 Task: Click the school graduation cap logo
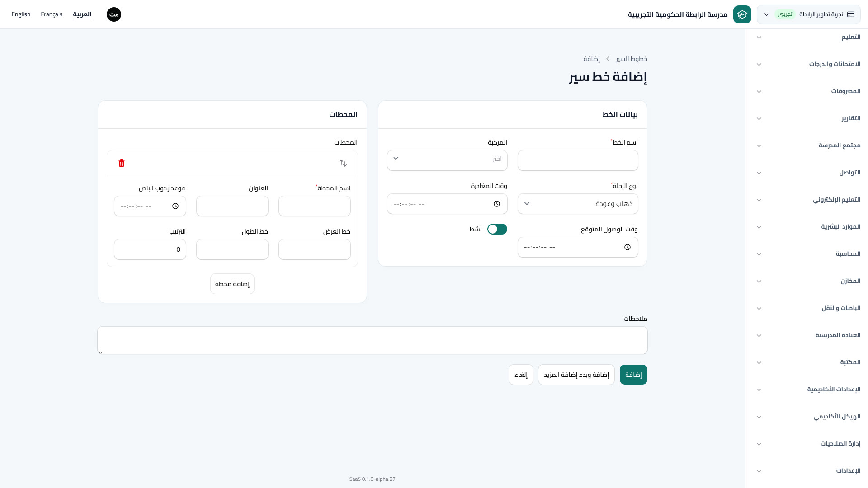coord(742,14)
